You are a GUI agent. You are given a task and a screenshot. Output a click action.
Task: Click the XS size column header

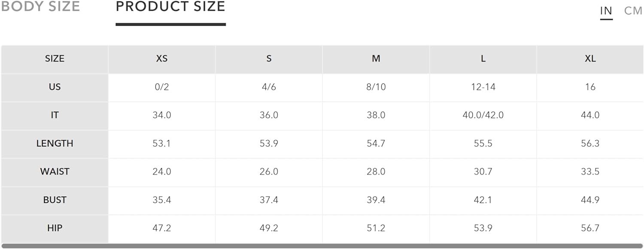(162, 59)
